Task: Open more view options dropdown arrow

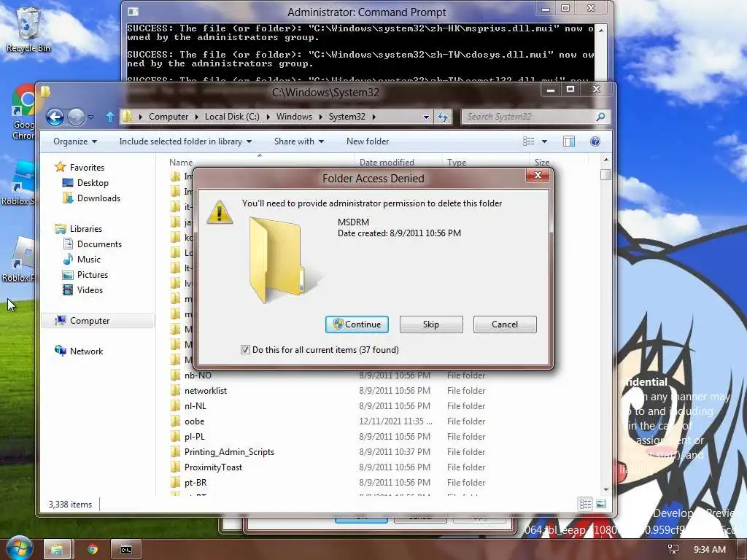Action: pos(544,141)
